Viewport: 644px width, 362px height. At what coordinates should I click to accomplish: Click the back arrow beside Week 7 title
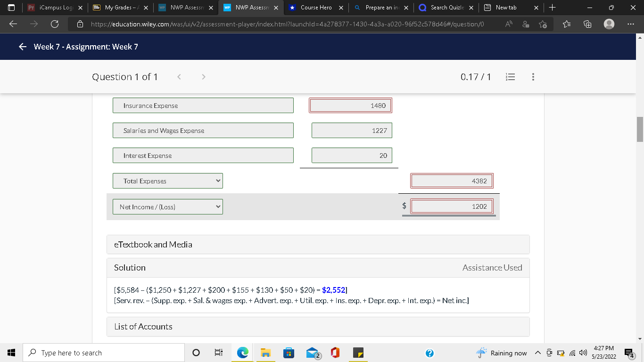point(22,46)
